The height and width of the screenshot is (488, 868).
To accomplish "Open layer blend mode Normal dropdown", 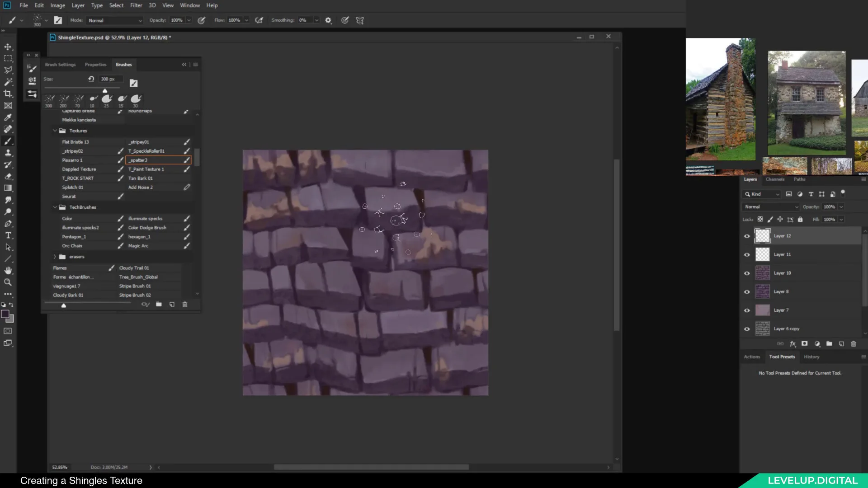I will point(771,206).
